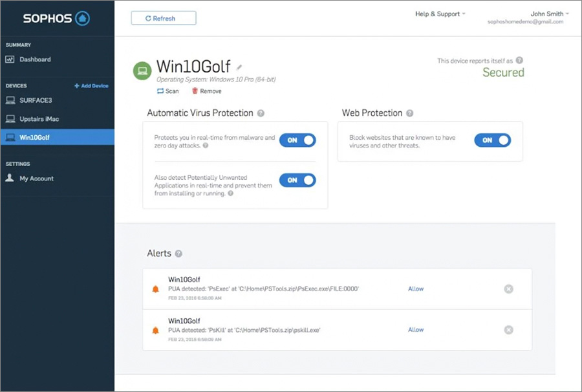This screenshot has width=582, height=392.
Task: Open the Help & Support dropdown
Action: [x=440, y=14]
